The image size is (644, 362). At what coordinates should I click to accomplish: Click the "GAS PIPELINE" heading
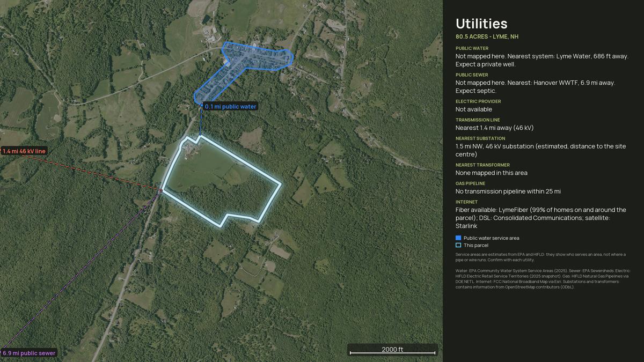coord(471,183)
